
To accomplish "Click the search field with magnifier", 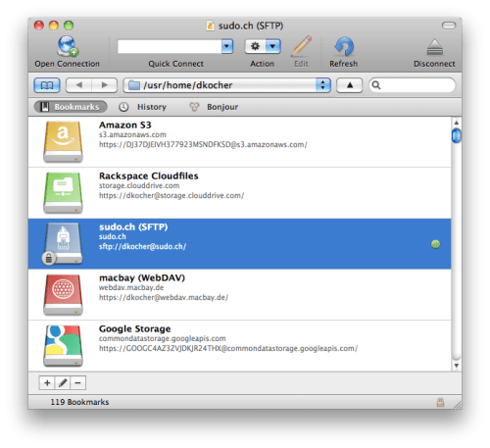I will tap(413, 85).
